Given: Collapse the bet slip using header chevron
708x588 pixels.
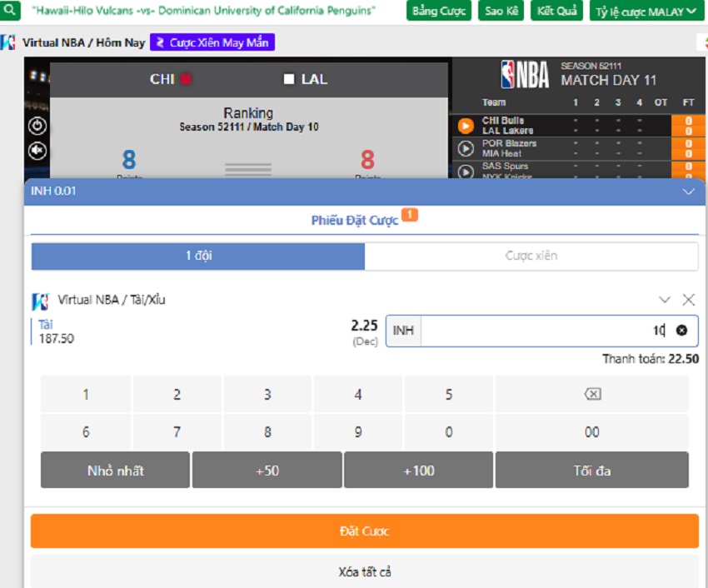Looking at the screenshot, I should [x=688, y=192].
